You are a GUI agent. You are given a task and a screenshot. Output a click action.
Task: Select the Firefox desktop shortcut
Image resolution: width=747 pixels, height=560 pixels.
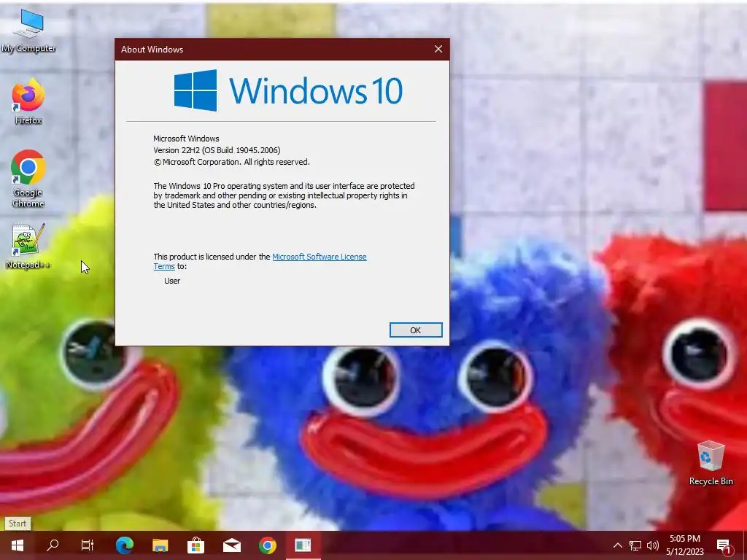28,101
